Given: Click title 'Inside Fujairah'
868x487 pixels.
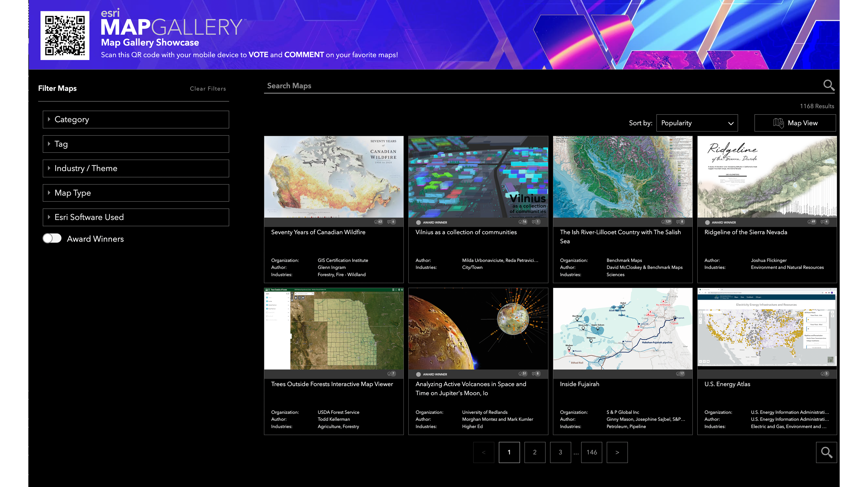Looking at the screenshot, I should (x=580, y=384).
